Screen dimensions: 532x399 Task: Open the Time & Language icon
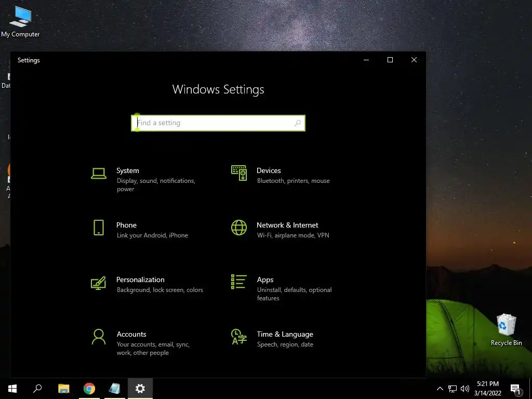(x=239, y=337)
